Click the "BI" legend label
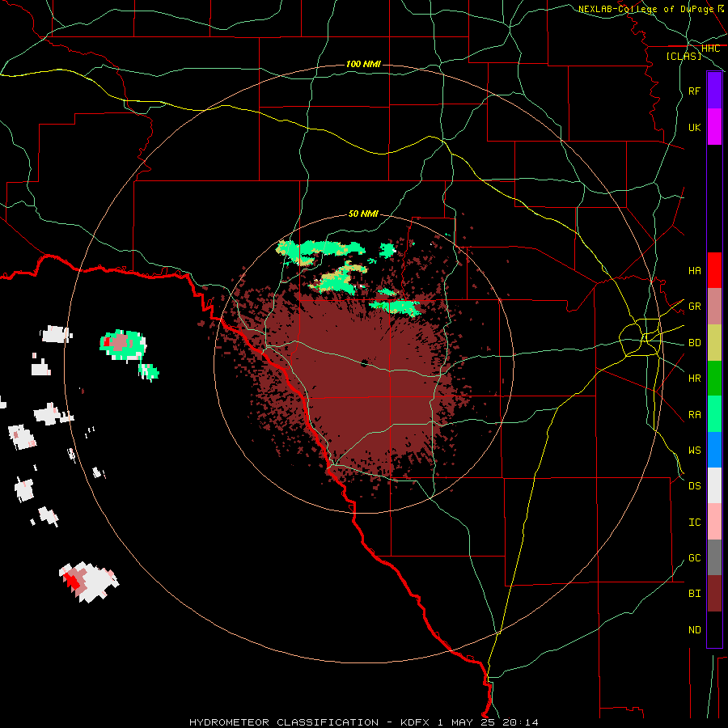This screenshot has height=728, width=728. (694, 594)
